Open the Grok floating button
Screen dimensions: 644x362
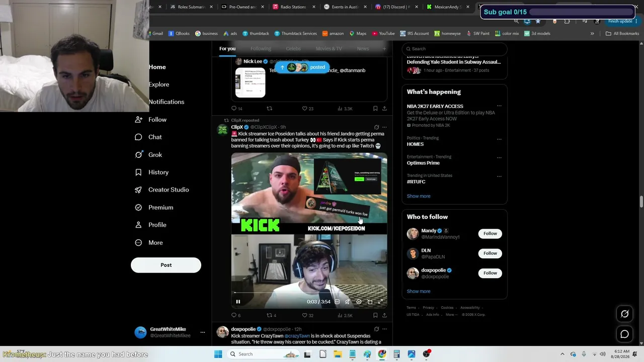(624, 314)
